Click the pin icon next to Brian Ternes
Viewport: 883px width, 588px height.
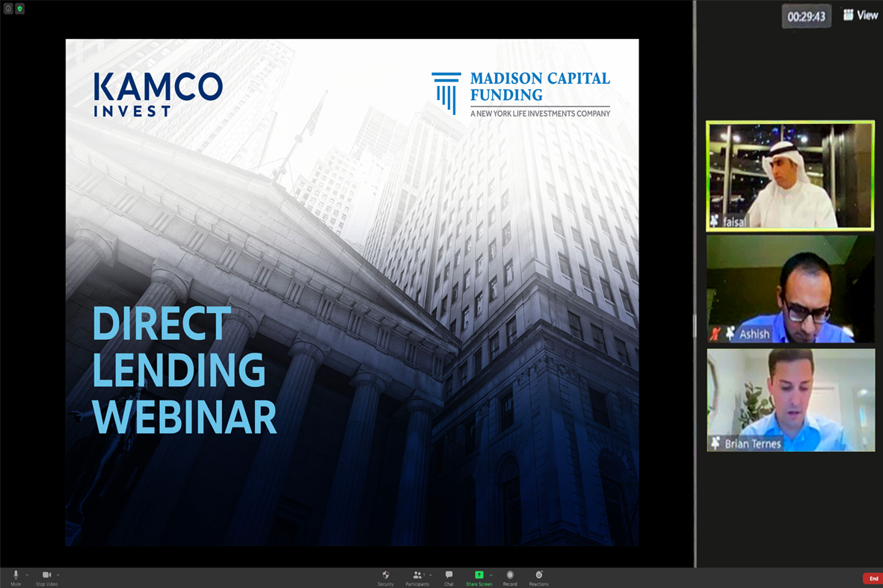tap(716, 443)
